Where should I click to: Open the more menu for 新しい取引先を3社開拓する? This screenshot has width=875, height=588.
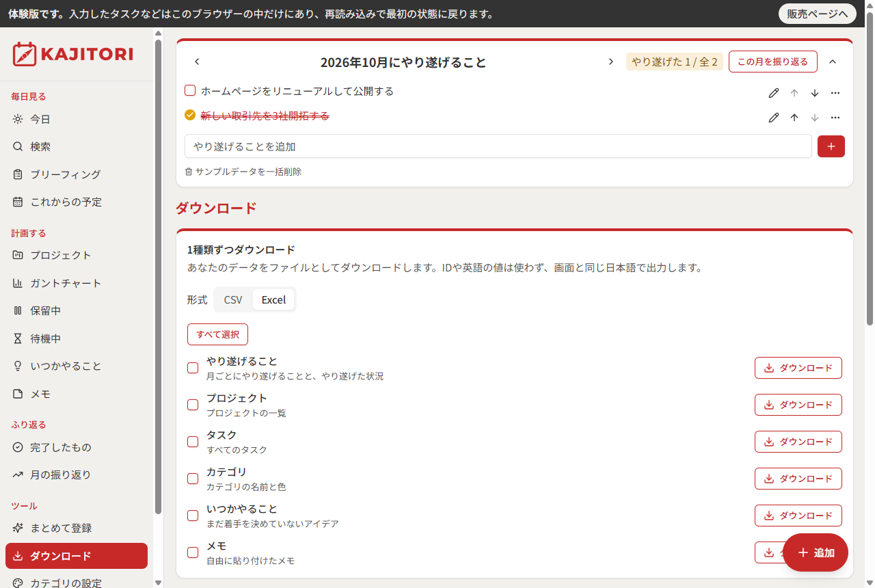pos(835,118)
